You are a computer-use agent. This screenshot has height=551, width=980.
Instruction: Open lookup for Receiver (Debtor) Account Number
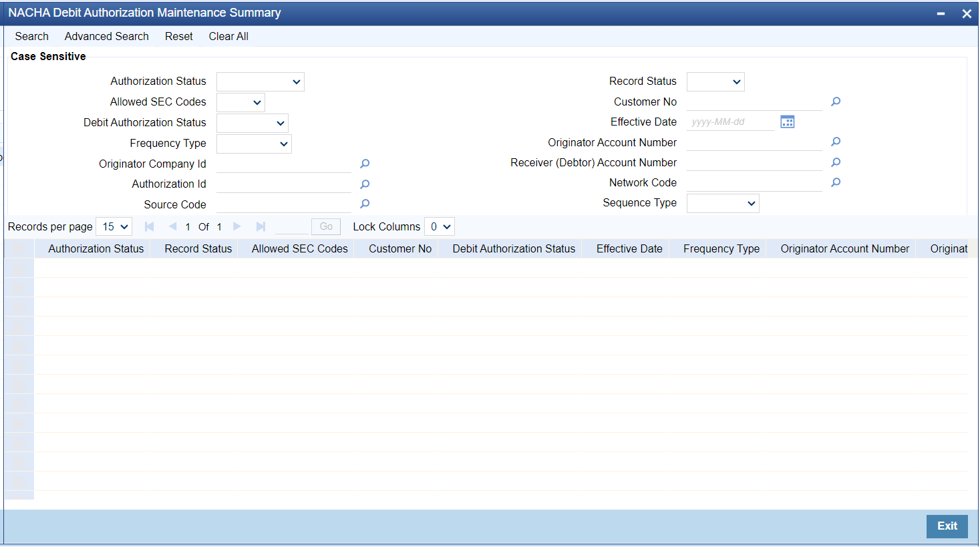(836, 162)
